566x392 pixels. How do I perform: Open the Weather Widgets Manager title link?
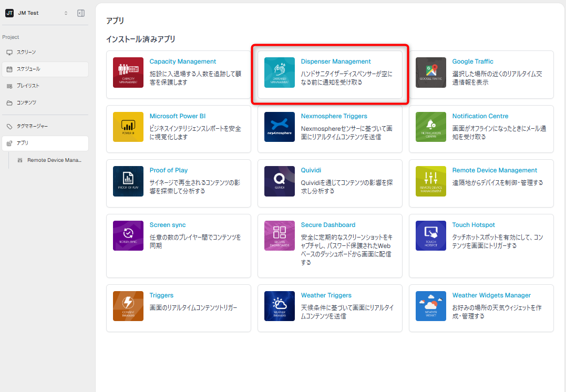click(491, 295)
